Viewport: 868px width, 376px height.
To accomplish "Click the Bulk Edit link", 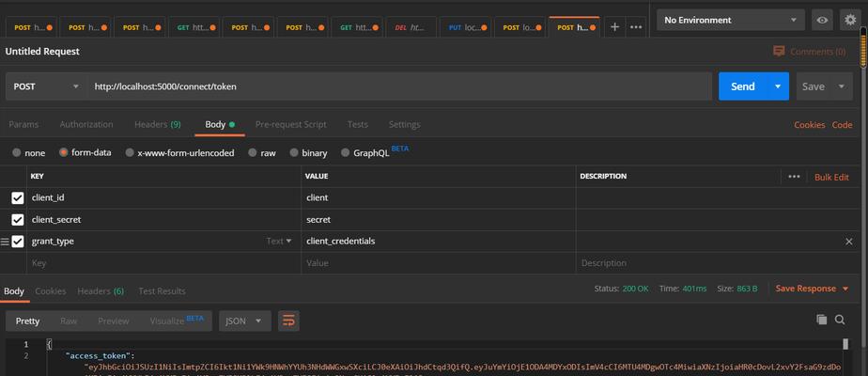I will (x=831, y=178).
